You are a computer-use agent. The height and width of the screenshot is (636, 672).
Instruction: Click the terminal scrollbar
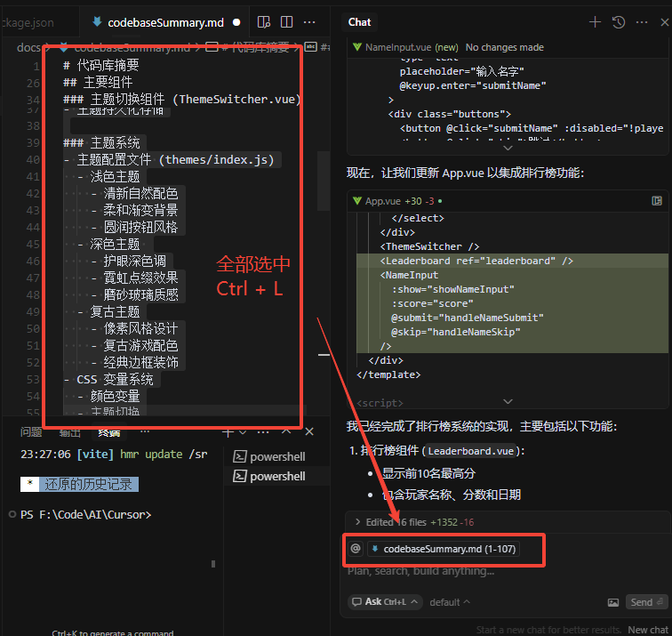[x=213, y=564]
